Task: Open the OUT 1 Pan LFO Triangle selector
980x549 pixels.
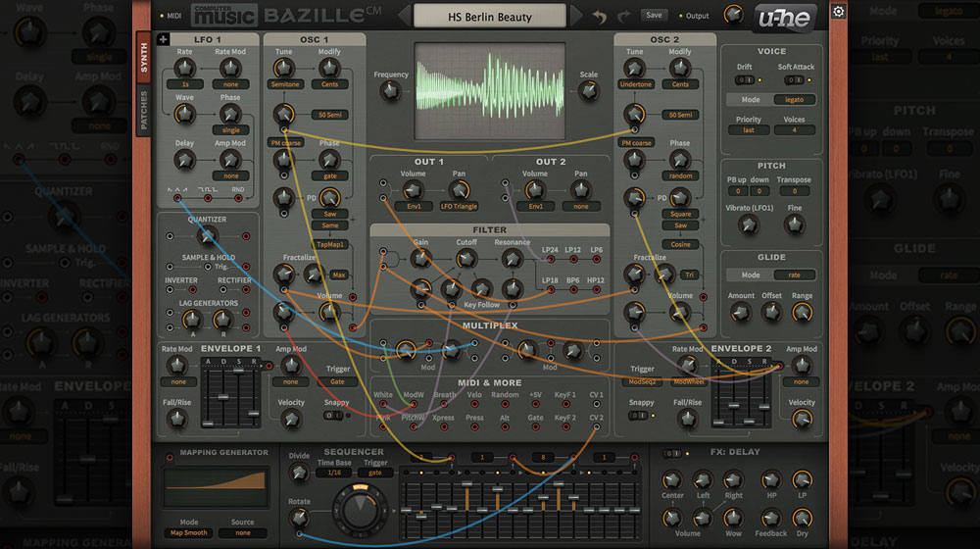Action: tap(459, 206)
